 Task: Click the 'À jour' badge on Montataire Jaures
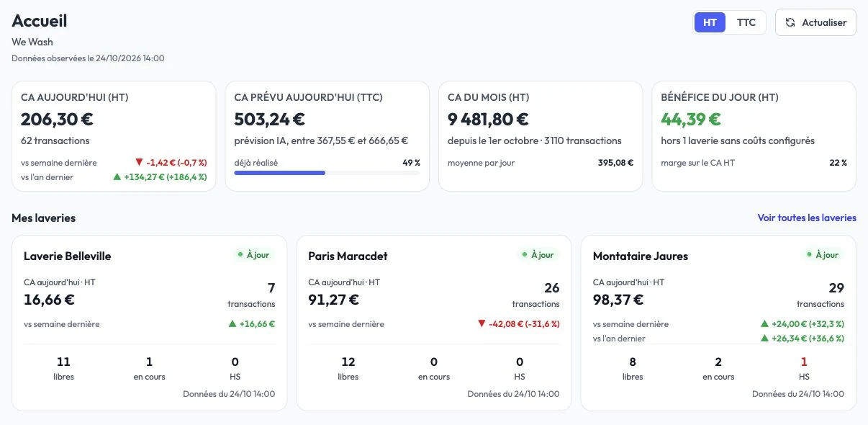pos(822,255)
